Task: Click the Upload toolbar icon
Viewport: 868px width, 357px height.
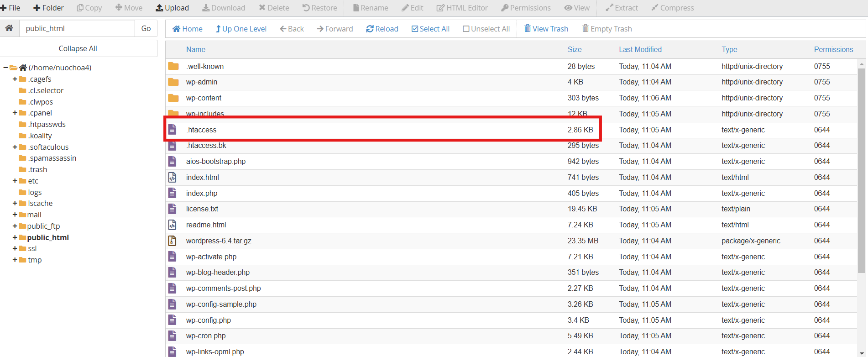Action: pos(160,8)
